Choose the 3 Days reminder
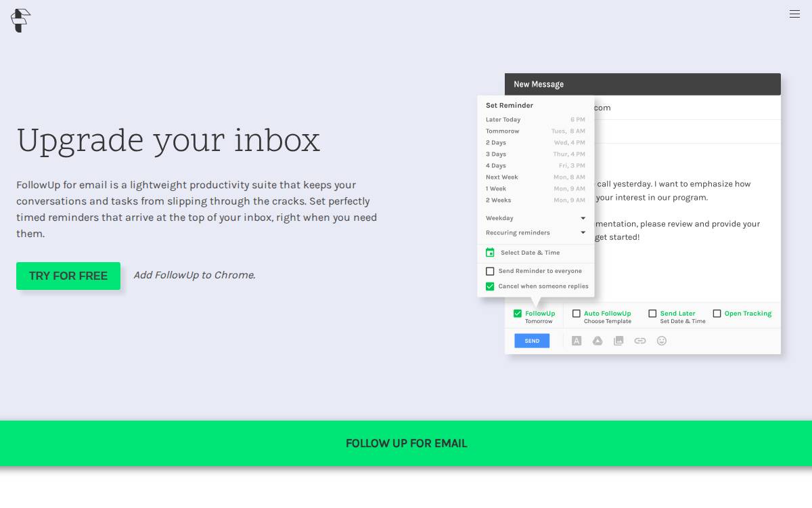The image size is (812, 508). click(x=535, y=154)
